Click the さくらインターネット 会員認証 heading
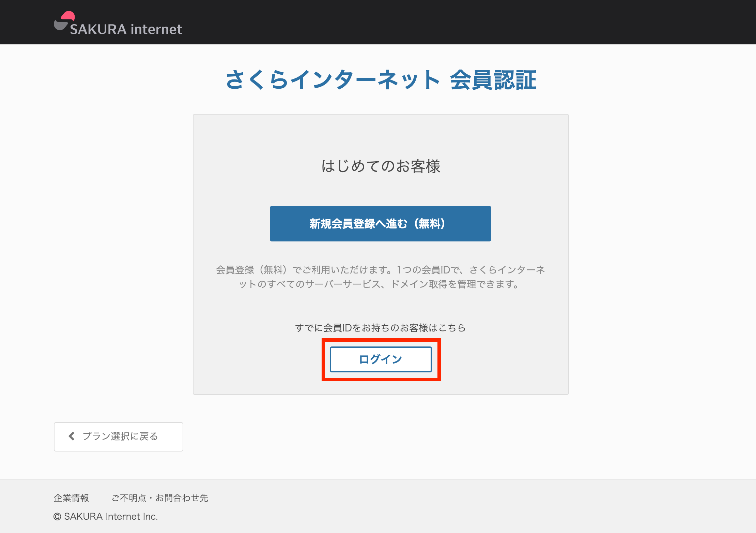This screenshot has height=533, width=756. pyautogui.click(x=381, y=80)
